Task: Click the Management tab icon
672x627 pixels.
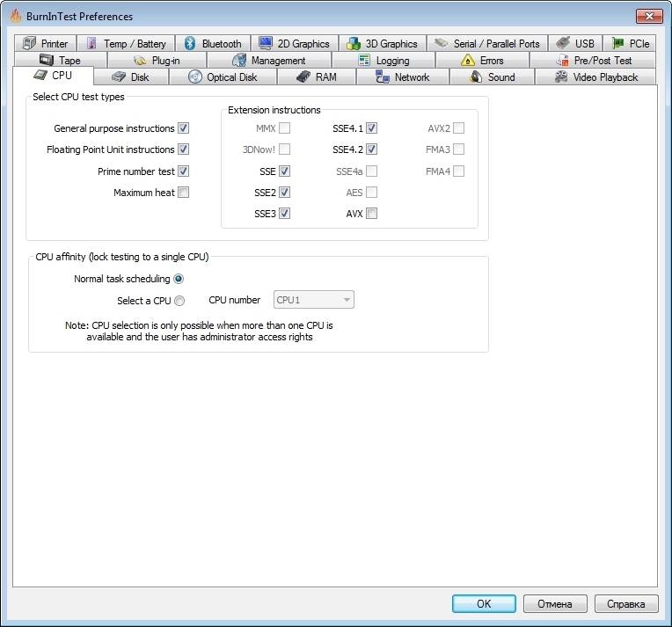Action: (x=239, y=60)
